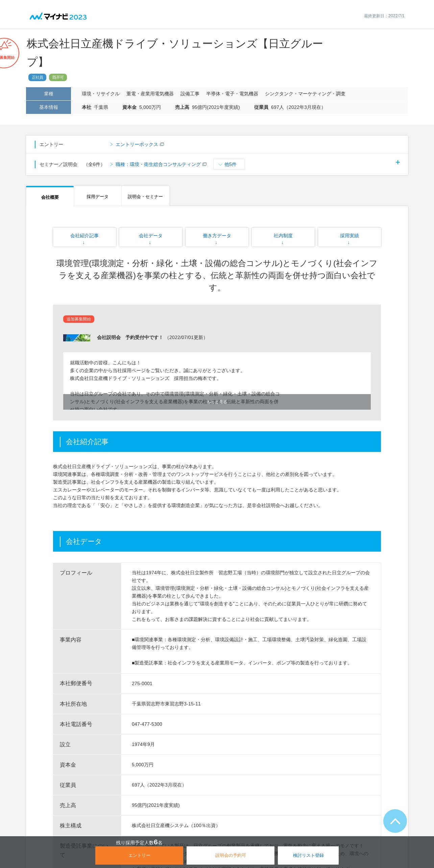Click the scroll-to-top arrow circle button

395,821
